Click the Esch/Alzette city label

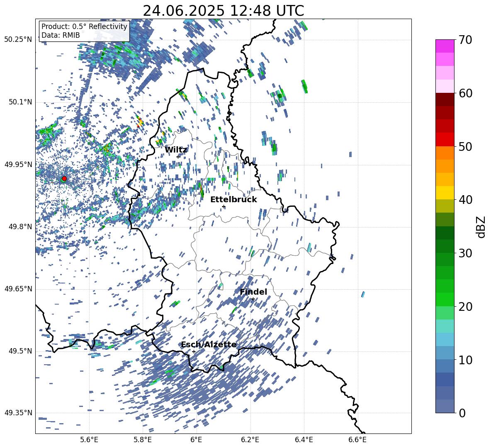209,345
